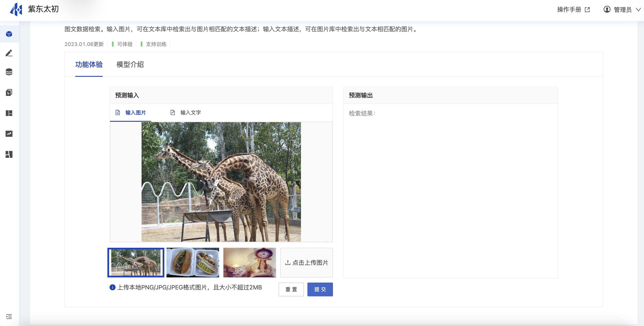Click the large giraffe preview image
This screenshot has height=326, width=644.
[221, 182]
